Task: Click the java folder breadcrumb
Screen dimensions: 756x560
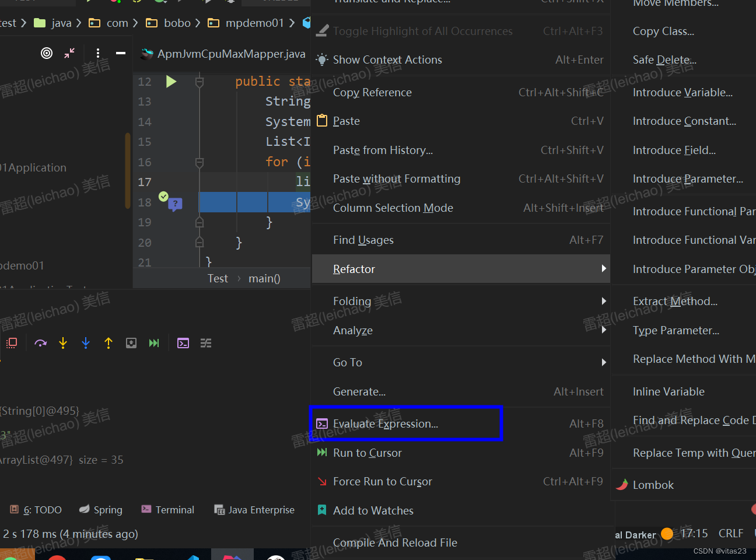Action: pyautogui.click(x=53, y=23)
